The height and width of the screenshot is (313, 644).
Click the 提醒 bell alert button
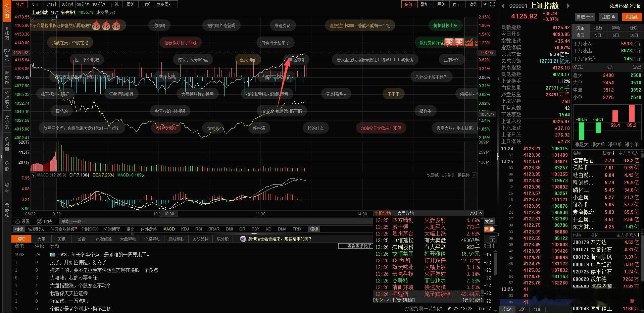[x=608, y=17]
